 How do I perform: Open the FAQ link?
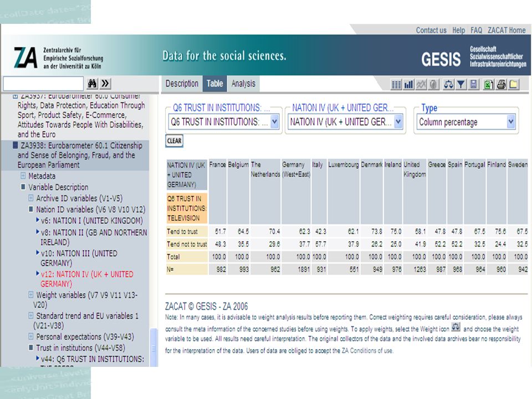point(477,30)
